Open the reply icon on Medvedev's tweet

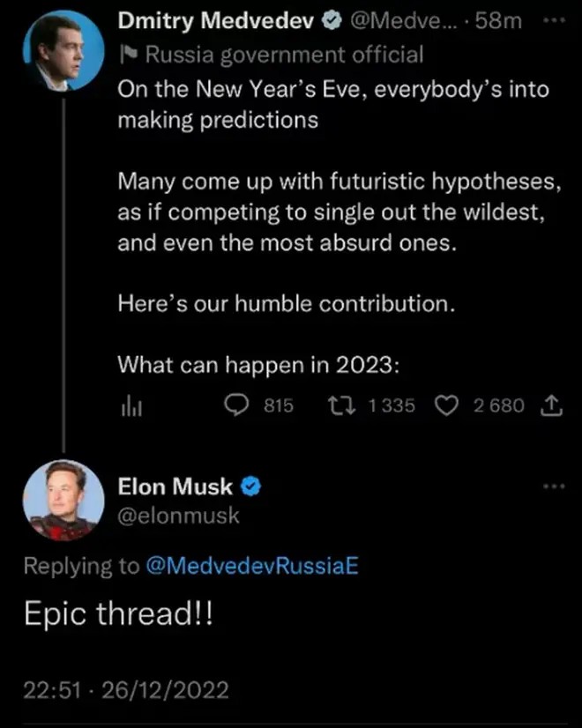[236, 405]
